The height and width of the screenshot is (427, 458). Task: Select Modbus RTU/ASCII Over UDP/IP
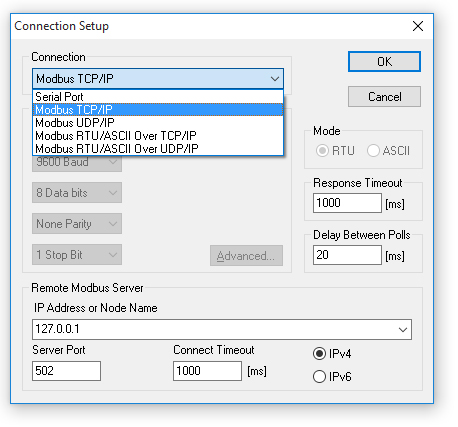(158, 149)
